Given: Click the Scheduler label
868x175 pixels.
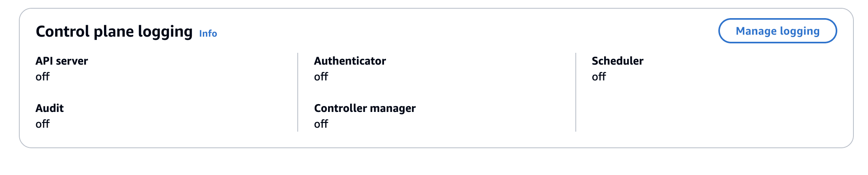Looking at the screenshot, I should [x=617, y=61].
